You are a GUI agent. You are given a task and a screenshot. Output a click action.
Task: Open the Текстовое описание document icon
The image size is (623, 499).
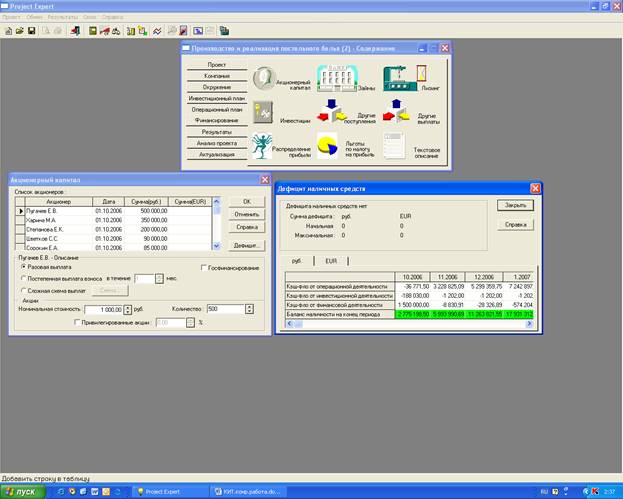click(x=394, y=144)
